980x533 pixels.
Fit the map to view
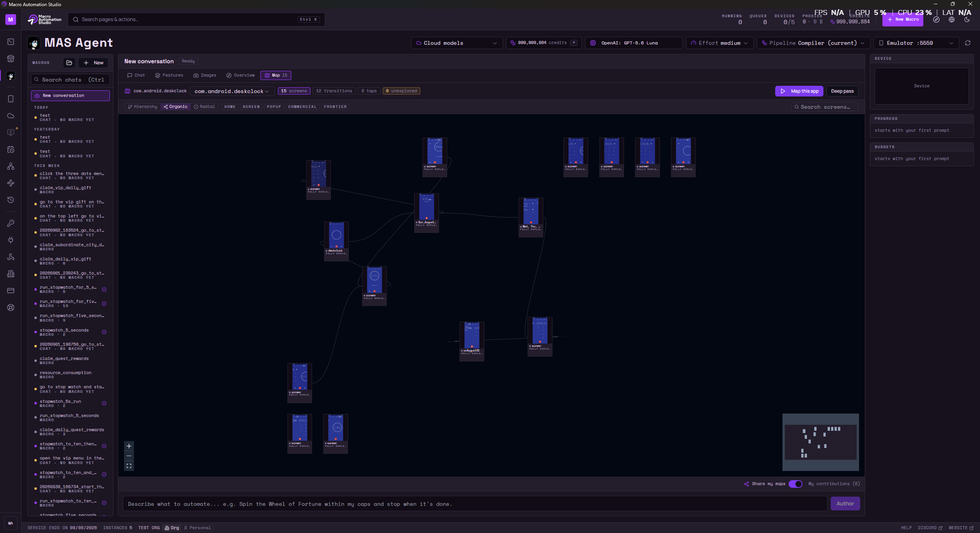click(x=129, y=466)
